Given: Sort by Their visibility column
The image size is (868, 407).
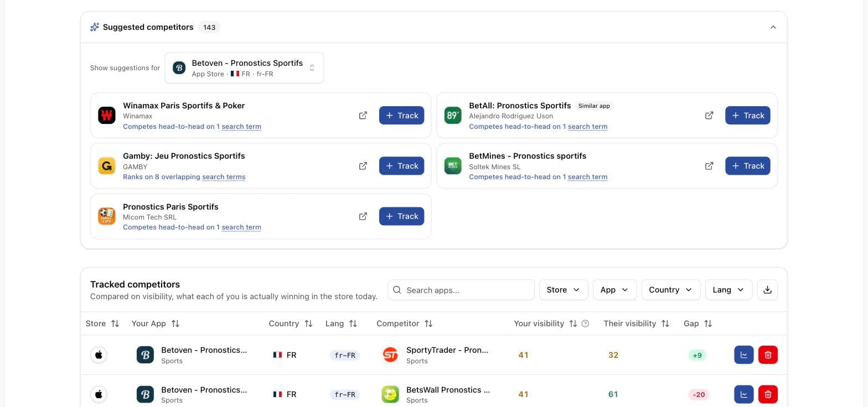Looking at the screenshot, I should pos(637,323).
